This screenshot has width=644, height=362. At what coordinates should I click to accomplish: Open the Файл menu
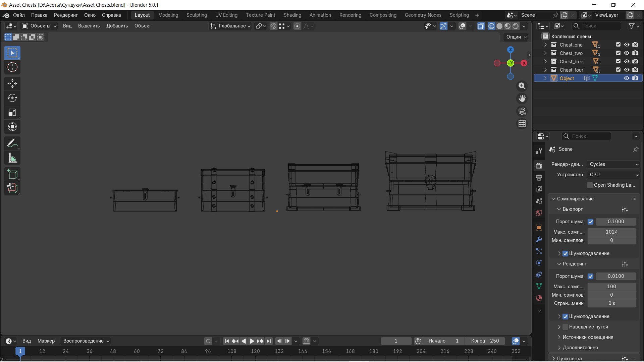click(x=19, y=15)
